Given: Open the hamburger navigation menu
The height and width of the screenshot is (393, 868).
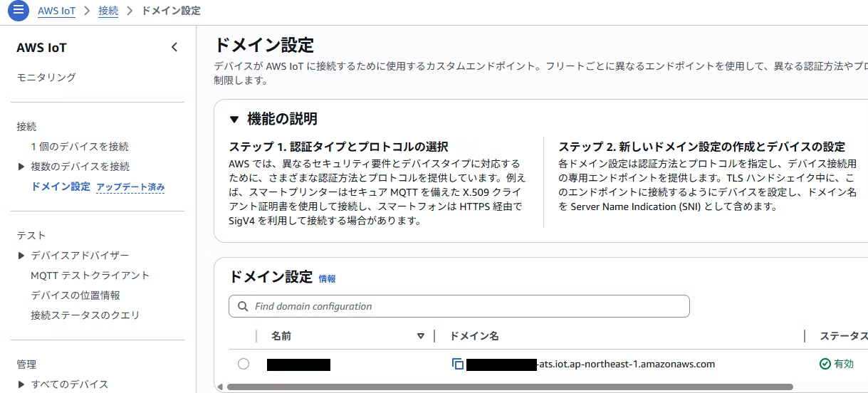Looking at the screenshot, I should [x=19, y=11].
